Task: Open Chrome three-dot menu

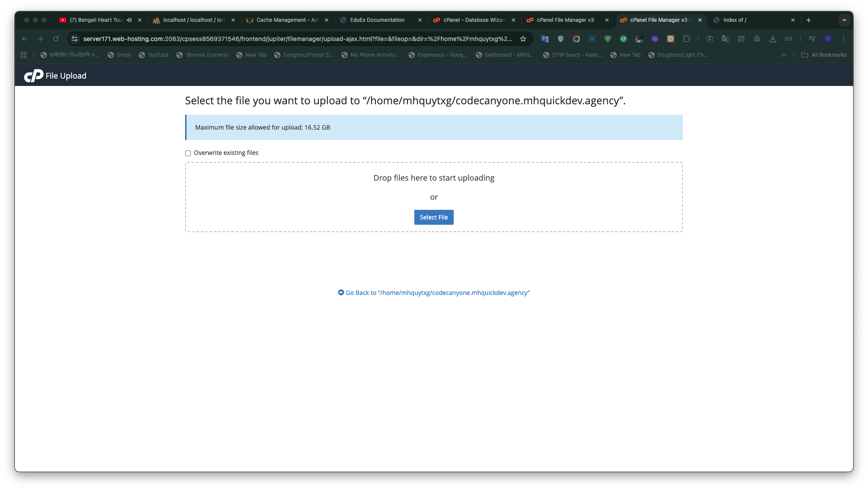Action: [x=844, y=39]
